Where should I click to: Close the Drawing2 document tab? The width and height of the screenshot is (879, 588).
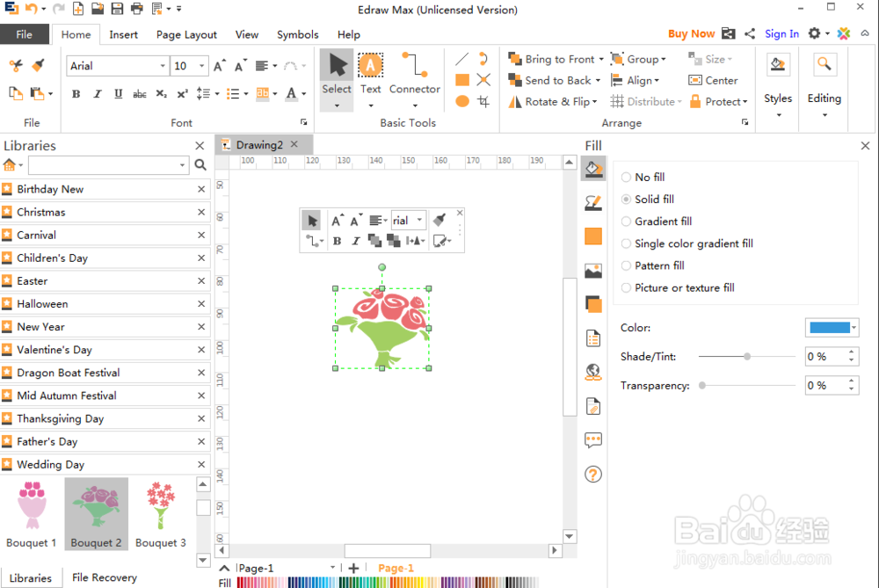click(x=294, y=144)
